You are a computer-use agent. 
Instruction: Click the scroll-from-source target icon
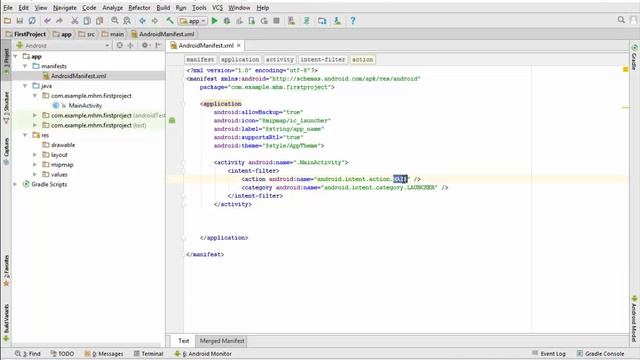120,45
